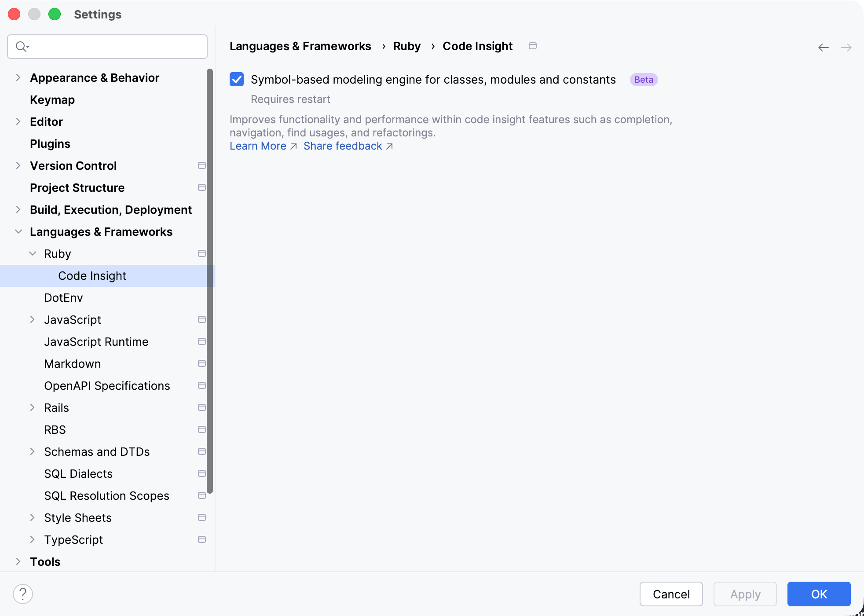Collapse the Ruby tree node
The width and height of the screenshot is (864, 616).
[32, 253]
